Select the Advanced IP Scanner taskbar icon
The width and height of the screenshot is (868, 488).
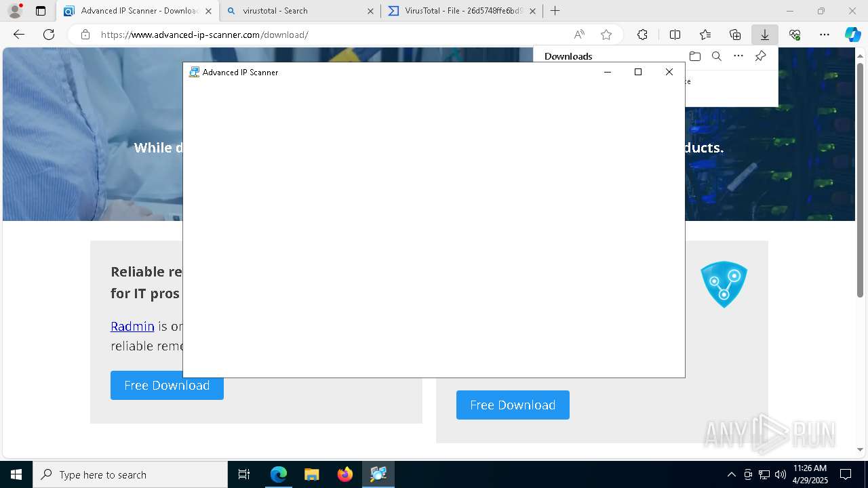tap(378, 474)
